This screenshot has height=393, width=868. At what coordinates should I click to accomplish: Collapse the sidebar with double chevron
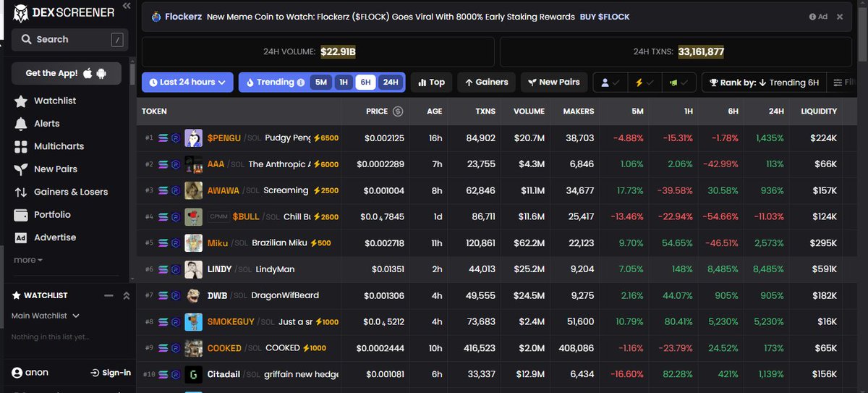127,6
